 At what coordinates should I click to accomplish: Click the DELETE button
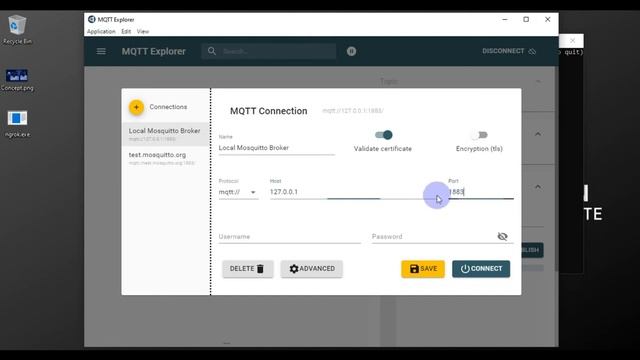click(247, 269)
